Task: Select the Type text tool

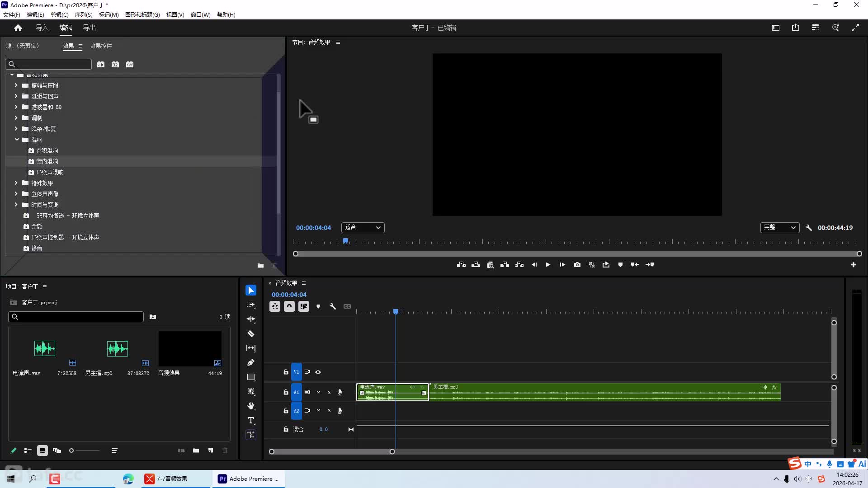Action: 251,420
